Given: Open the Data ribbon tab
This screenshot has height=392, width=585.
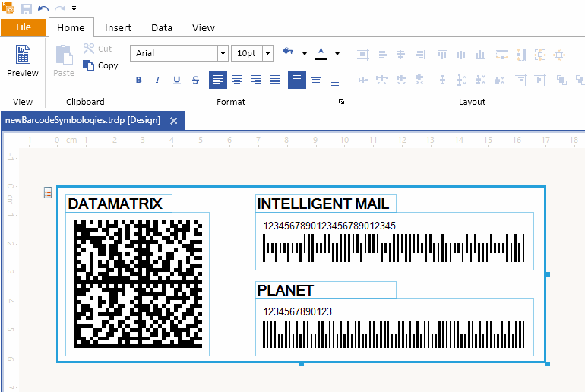Looking at the screenshot, I should click(x=162, y=27).
